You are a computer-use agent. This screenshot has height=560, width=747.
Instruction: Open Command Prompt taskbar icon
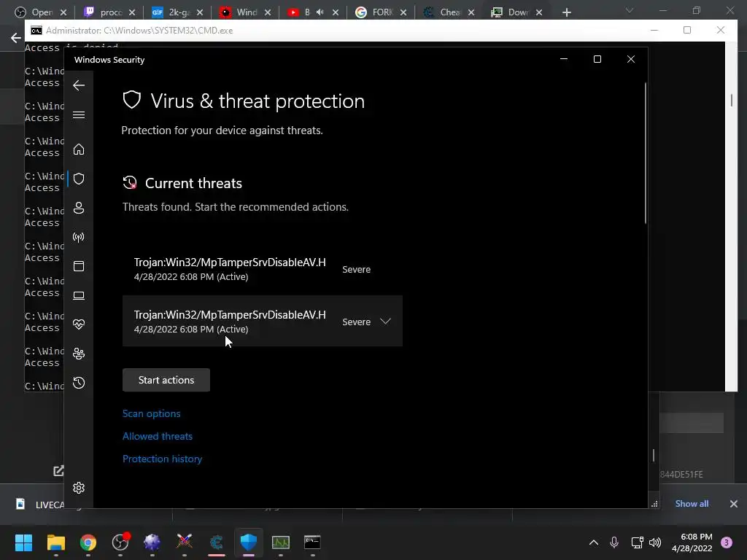coord(312,542)
